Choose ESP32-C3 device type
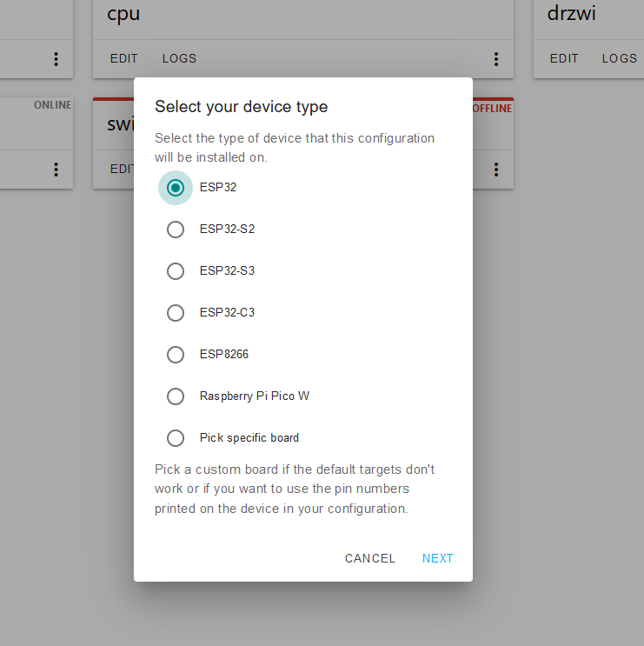Image resolution: width=644 pixels, height=646 pixels. [176, 313]
